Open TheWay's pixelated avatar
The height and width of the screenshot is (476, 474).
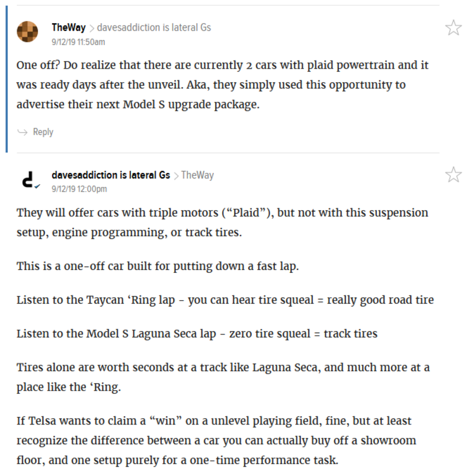click(x=27, y=31)
